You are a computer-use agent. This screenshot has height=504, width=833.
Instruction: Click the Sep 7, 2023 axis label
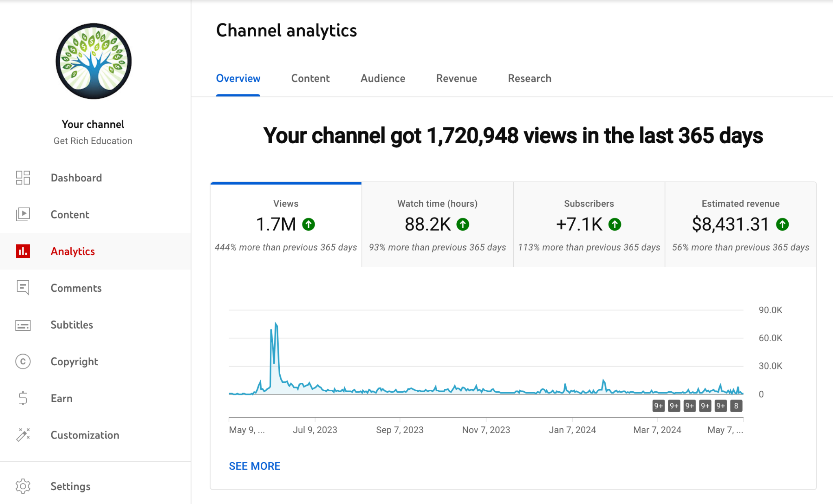[400, 430]
